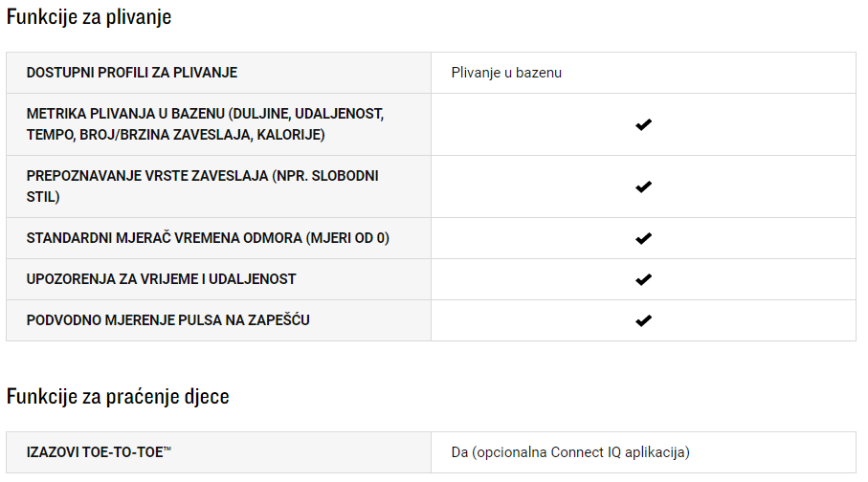Click the 'Podvodno mjerenje pulsa na zapešću' label

pos(168,319)
